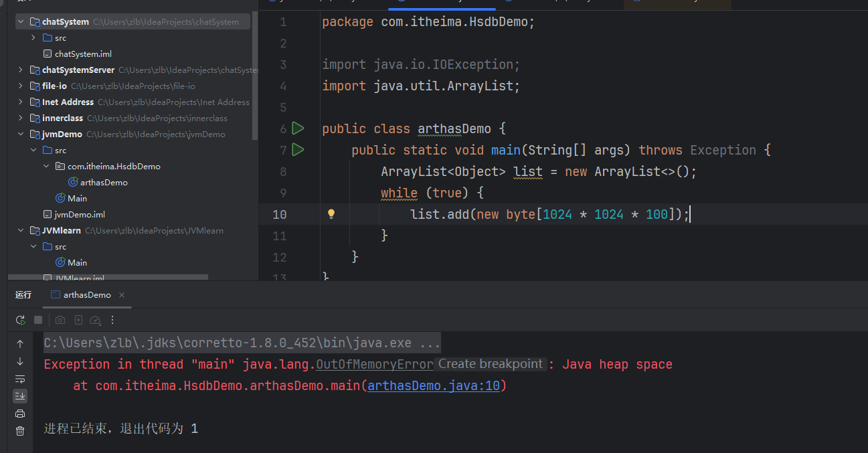Click 'import java.util.ArrayList;' on line 4
The height and width of the screenshot is (453, 868).
pyautogui.click(x=421, y=86)
